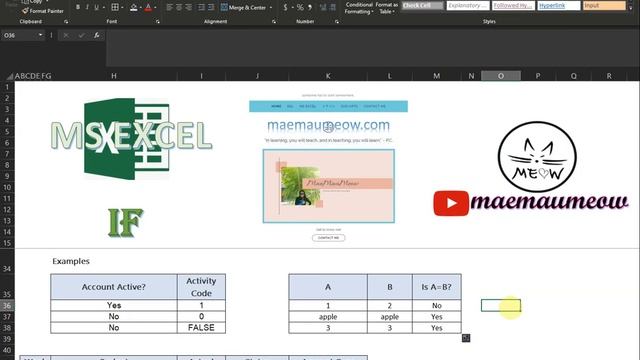Center text horizontally
Image resolution: width=640 pixels, height=360 pixels.
(x=179, y=7)
